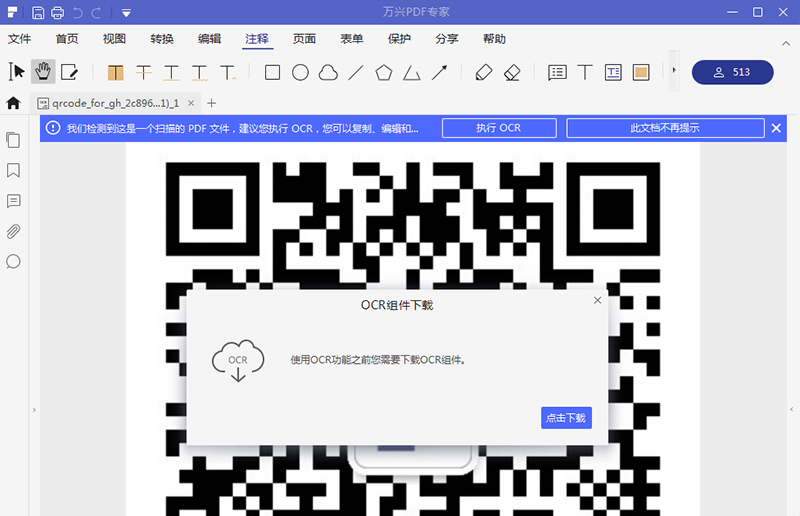Close the OCR组件下载 dialog
This screenshot has width=800, height=516.
point(597,301)
